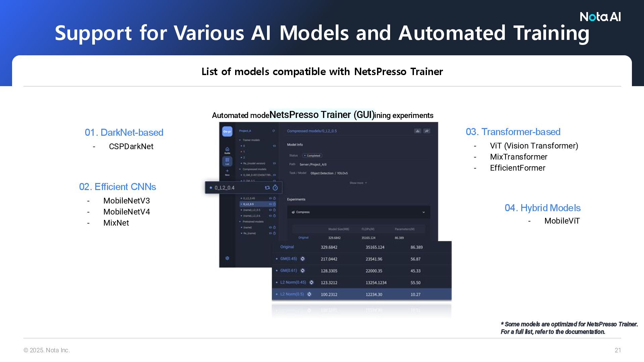Collapse the Pretrained models tree group

pos(240,222)
